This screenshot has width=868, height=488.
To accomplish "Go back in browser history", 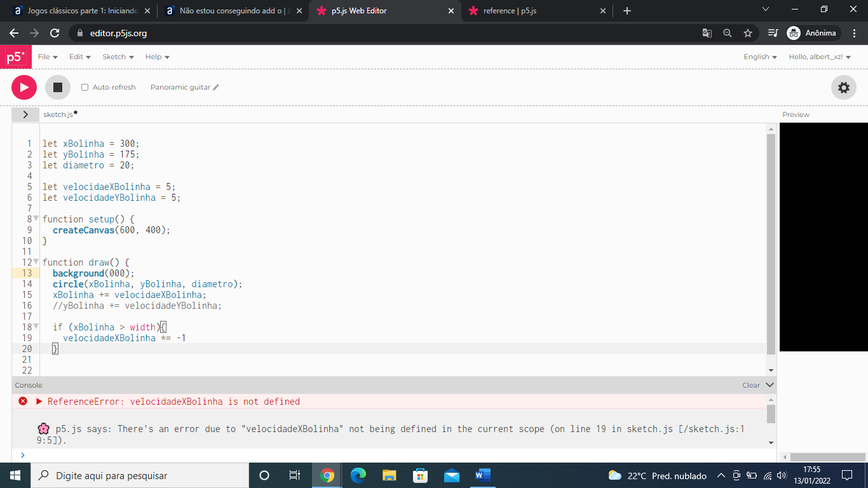I will pos(14,33).
